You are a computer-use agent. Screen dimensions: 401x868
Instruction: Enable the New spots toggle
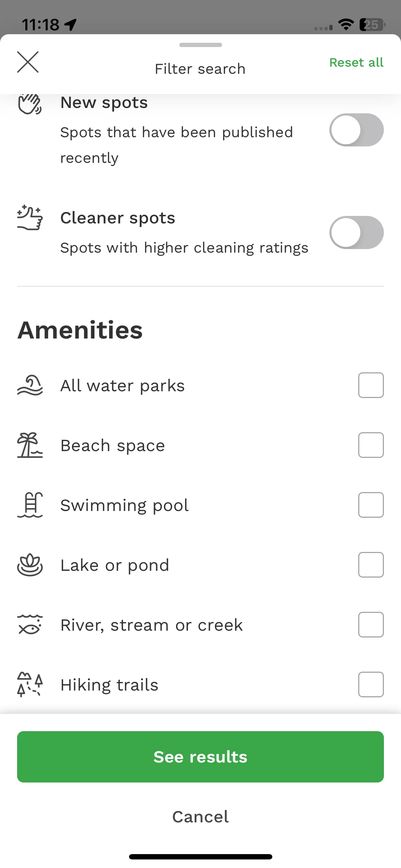(x=356, y=130)
